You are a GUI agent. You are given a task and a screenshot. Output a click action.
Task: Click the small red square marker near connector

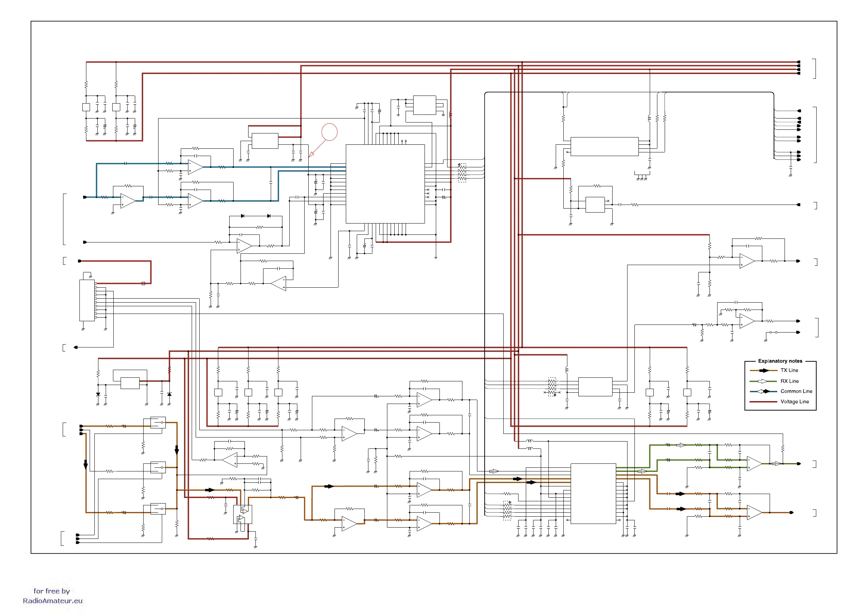[x=143, y=283]
